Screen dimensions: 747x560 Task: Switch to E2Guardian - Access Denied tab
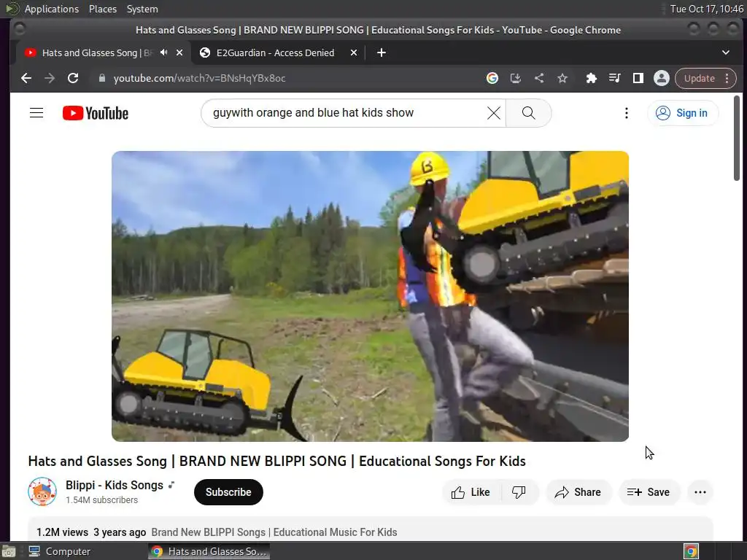tap(275, 52)
